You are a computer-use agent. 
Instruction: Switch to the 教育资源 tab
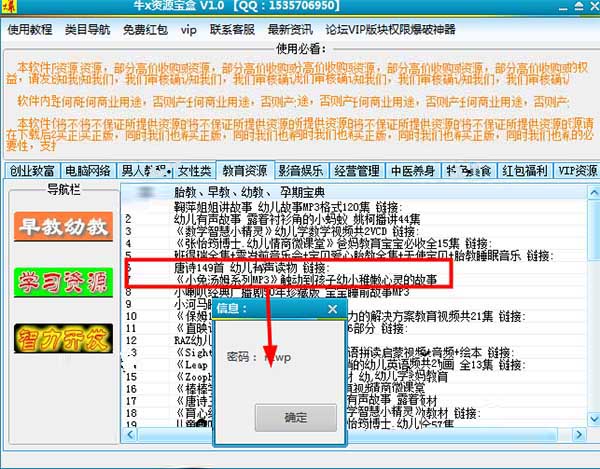point(245,170)
